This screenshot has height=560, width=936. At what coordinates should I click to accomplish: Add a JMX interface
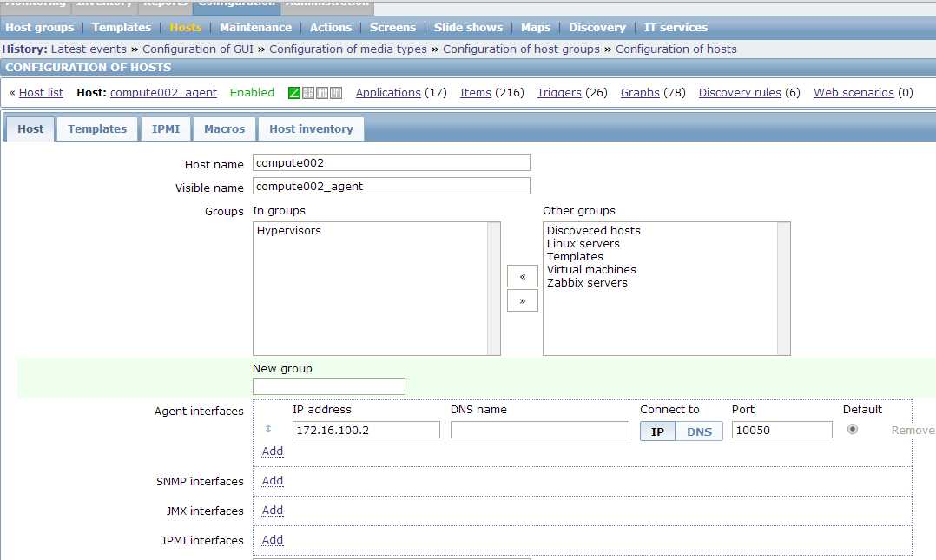(273, 511)
